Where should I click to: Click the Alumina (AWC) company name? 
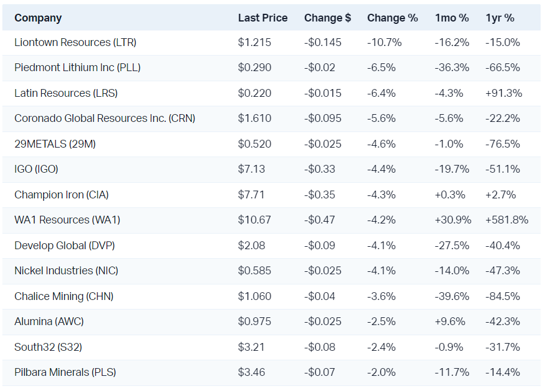coord(49,321)
